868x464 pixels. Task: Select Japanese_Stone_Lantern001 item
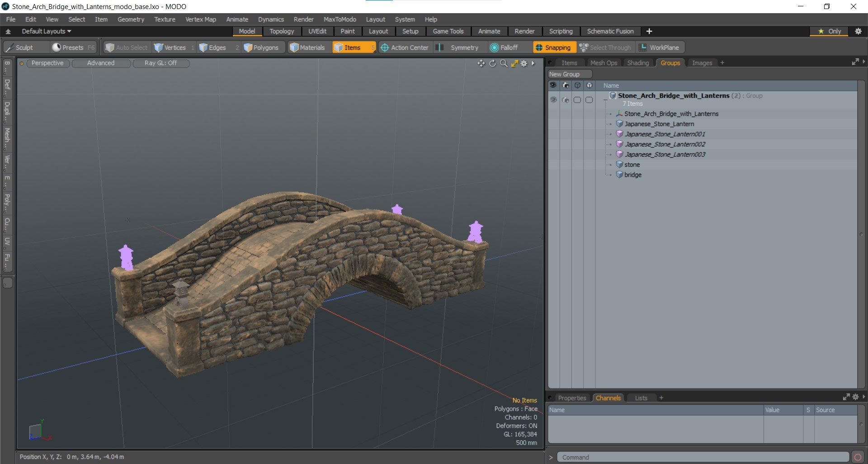[x=665, y=134]
